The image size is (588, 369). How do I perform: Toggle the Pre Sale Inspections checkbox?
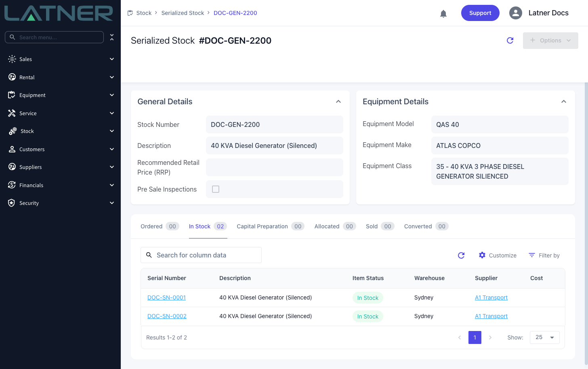216,189
